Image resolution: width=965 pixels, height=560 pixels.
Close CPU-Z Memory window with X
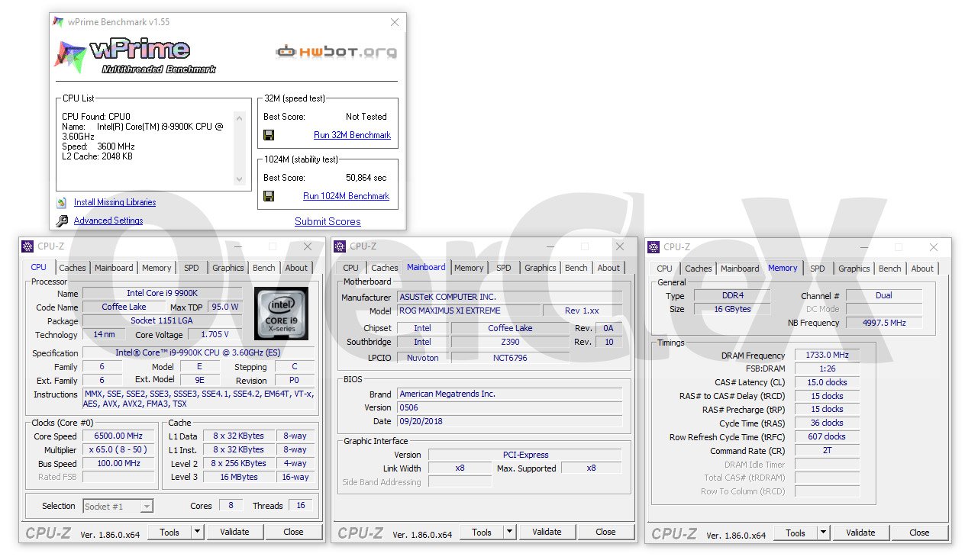click(933, 247)
